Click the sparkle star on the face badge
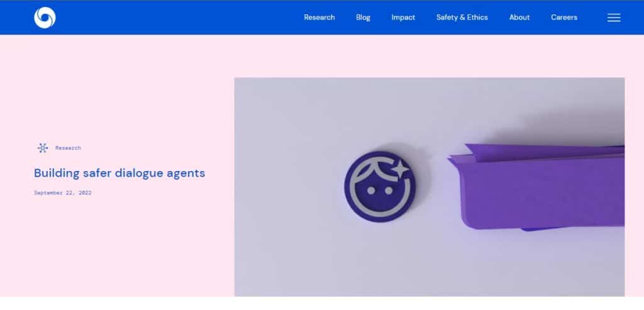 pyautogui.click(x=399, y=169)
